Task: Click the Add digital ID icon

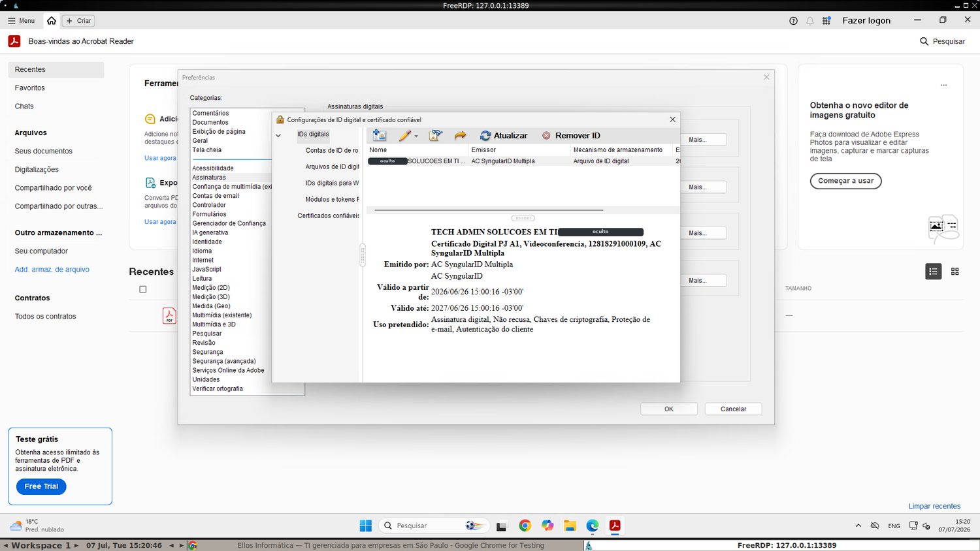Action: tap(379, 135)
